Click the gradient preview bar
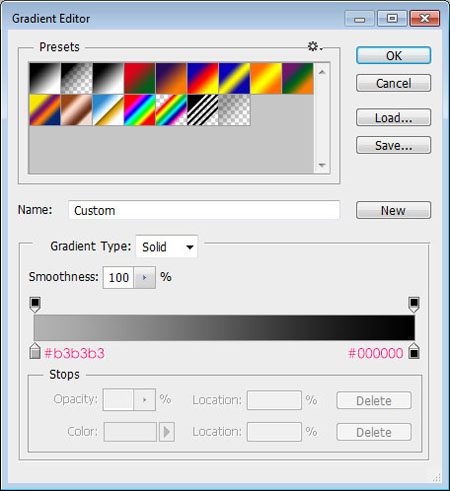450x491 pixels. (224, 328)
